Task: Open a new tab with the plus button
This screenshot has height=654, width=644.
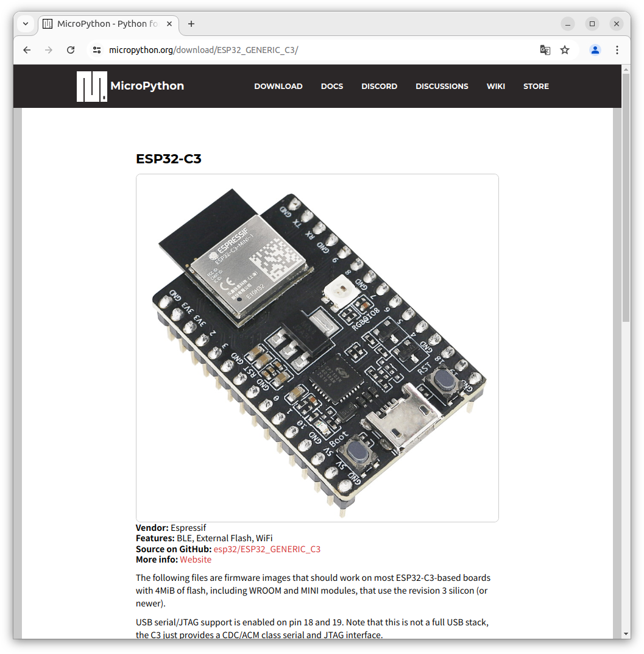Action: click(x=191, y=24)
